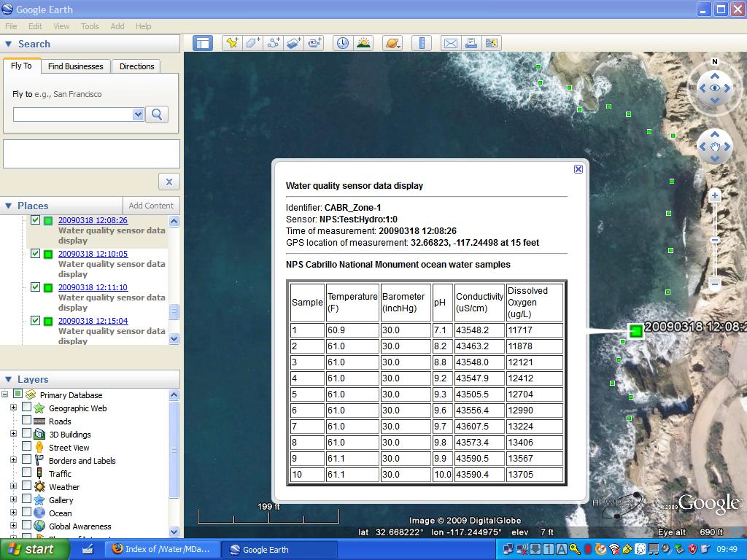Zoom in with plus button
This screenshot has width=747, height=560.
click(715, 195)
